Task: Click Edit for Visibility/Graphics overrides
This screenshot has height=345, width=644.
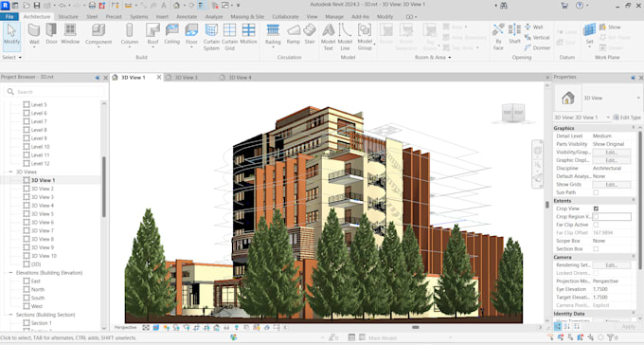Action: pos(612,153)
